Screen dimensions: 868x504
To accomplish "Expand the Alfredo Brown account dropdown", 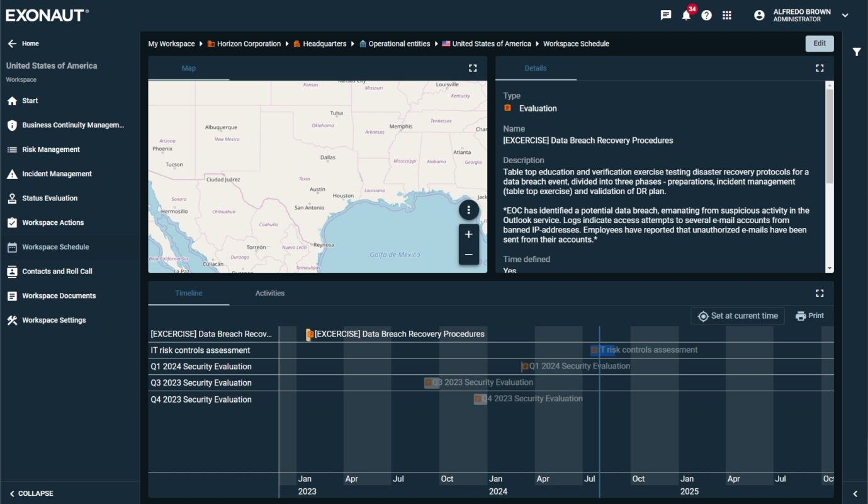I will 845,15.
